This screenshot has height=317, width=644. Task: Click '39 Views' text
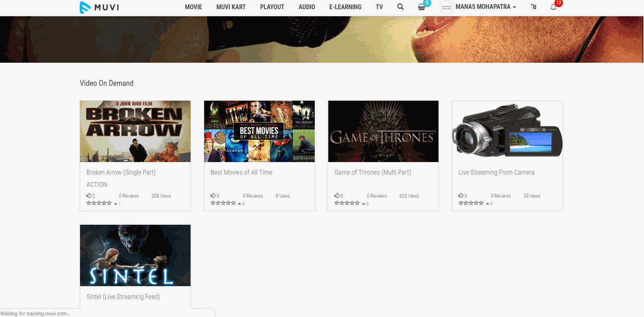tap(532, 196)
